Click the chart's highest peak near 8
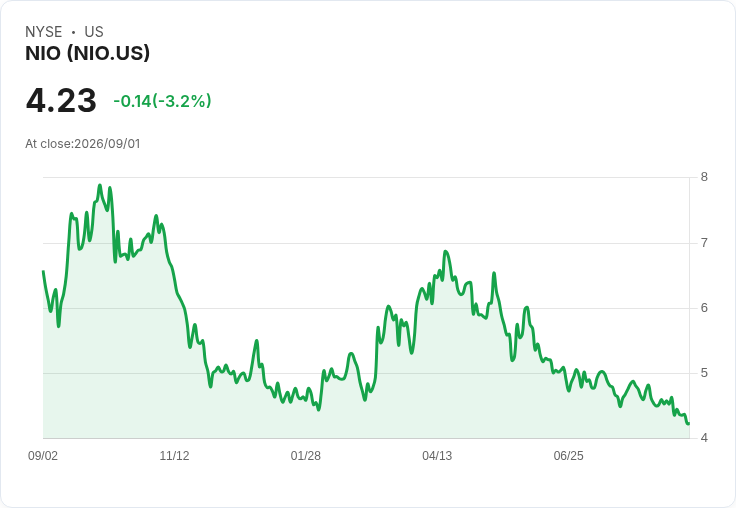736x508 pixels. coord(100,185)
